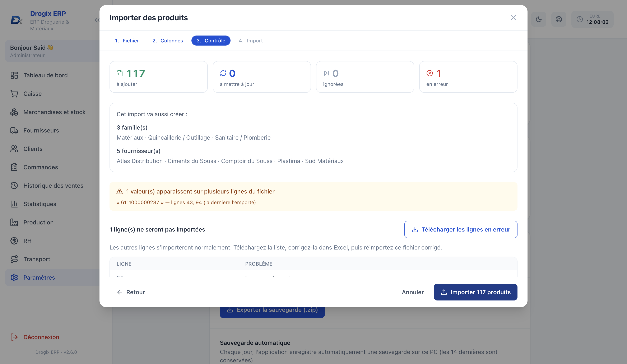Click the Drogix ERP logo icon
The height and width of the screenshot is (364, 627).
tap(17, 20)
